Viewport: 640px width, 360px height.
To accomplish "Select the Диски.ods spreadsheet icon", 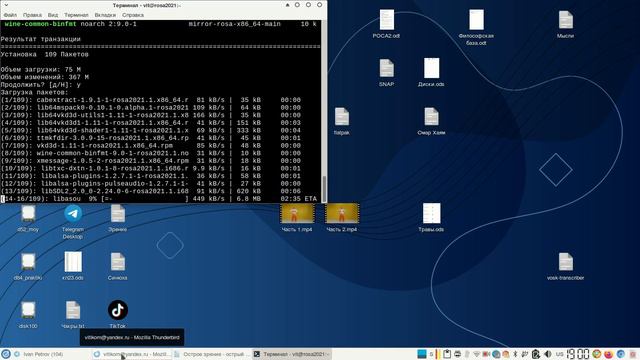I will [431, 72].
